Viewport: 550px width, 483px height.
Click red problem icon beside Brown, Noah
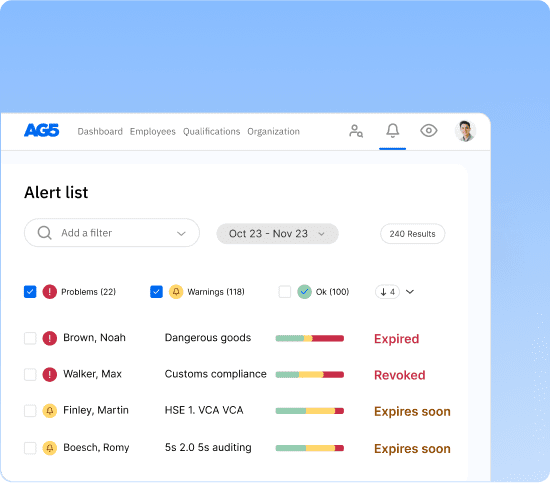[50, 338]
